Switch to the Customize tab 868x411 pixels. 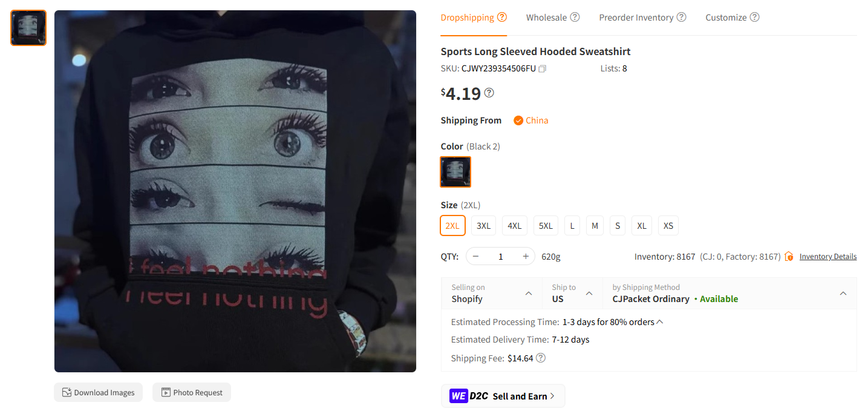click(726, 18)
